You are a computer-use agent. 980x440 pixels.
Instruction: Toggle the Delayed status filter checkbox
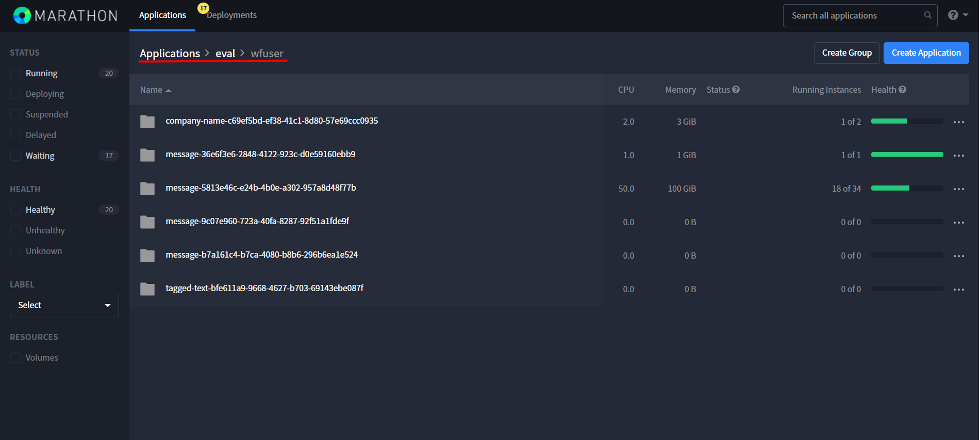(x=15, y=135)
